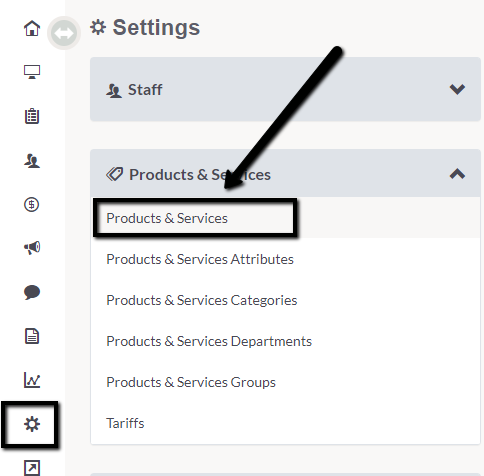The height and width of the screenshot is (476, 484).
Task: Open the Home icon in sidebar
Action: point(32,28)
